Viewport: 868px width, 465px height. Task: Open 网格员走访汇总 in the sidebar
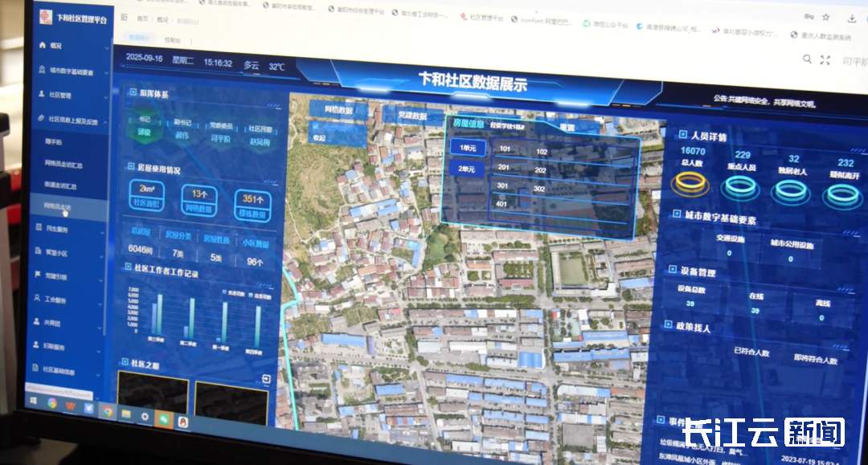[64, 164]
